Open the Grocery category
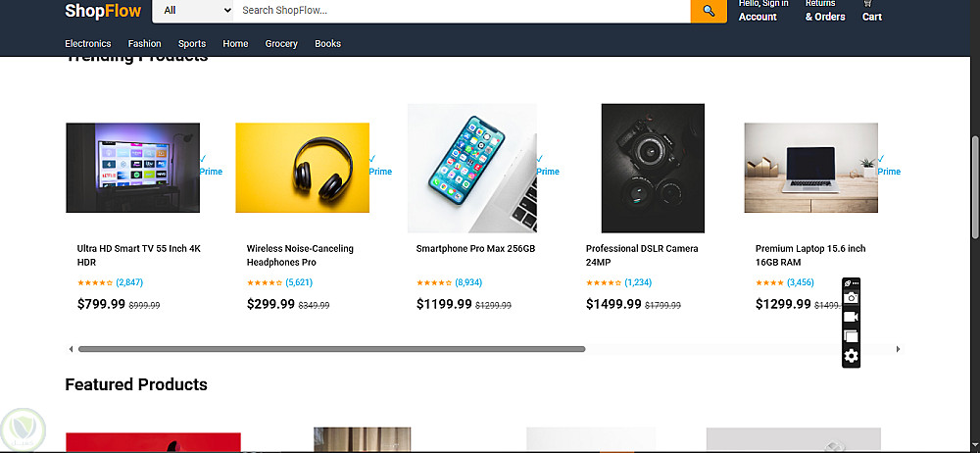This screenshot has height=453, width=980. (x=281, y=44)
